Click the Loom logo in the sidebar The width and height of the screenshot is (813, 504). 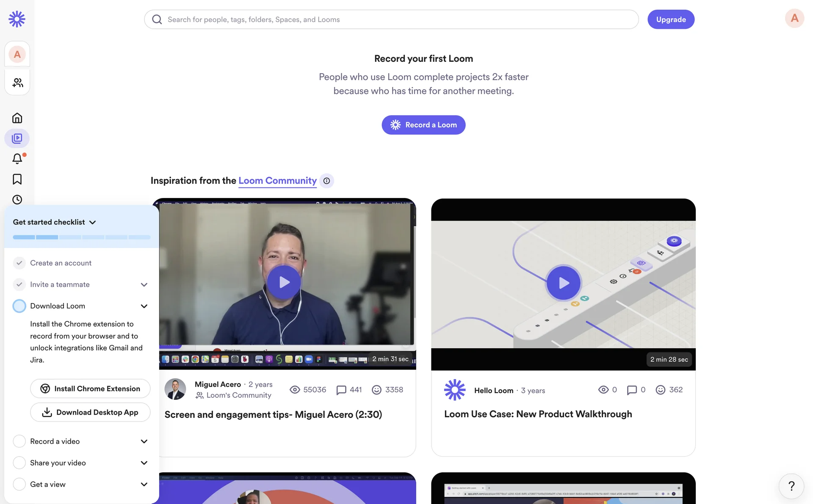pos(17,19)
